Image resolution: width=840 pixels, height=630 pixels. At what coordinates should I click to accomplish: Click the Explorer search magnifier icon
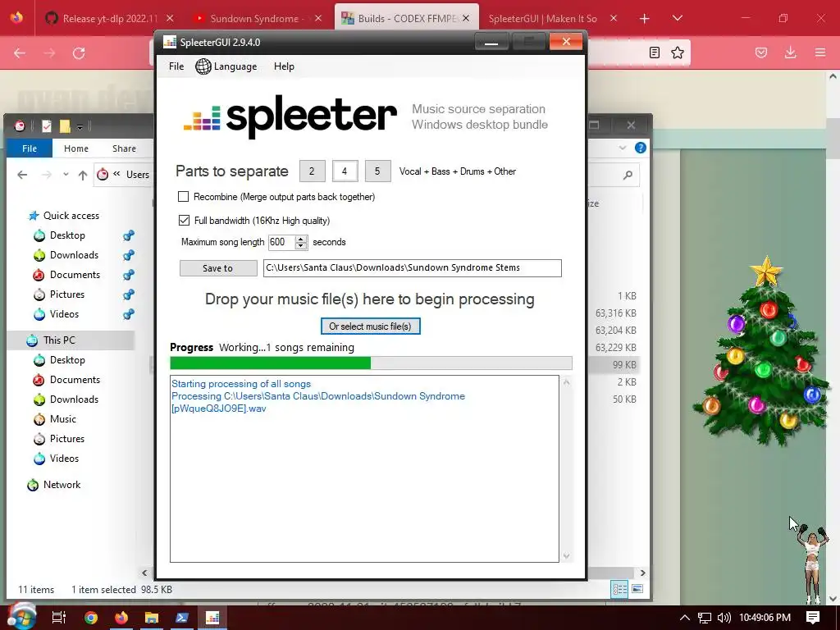click(628, 175)
